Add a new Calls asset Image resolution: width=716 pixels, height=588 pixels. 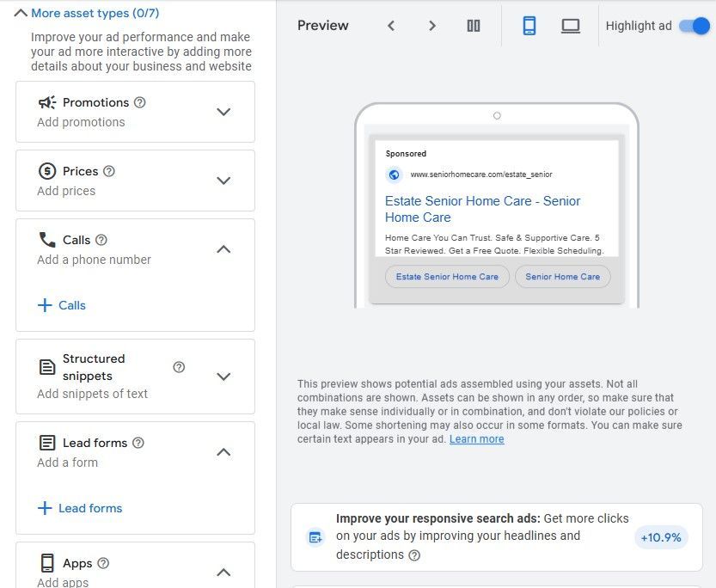(x=62, y=305)
